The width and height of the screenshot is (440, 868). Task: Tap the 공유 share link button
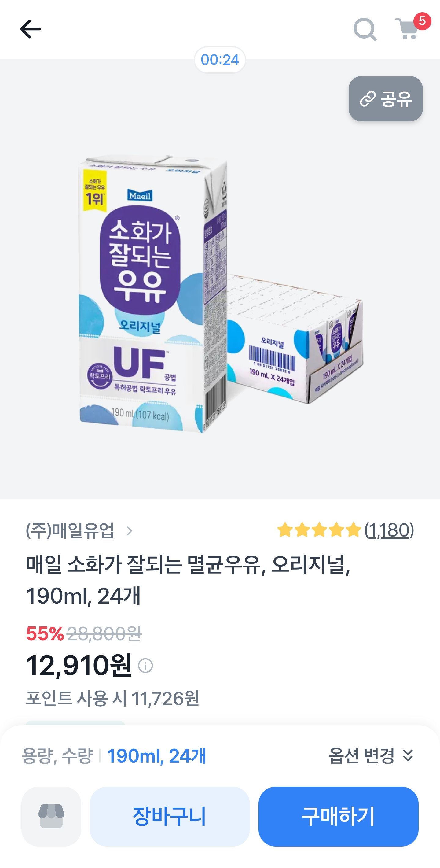[x=386, y=99]
